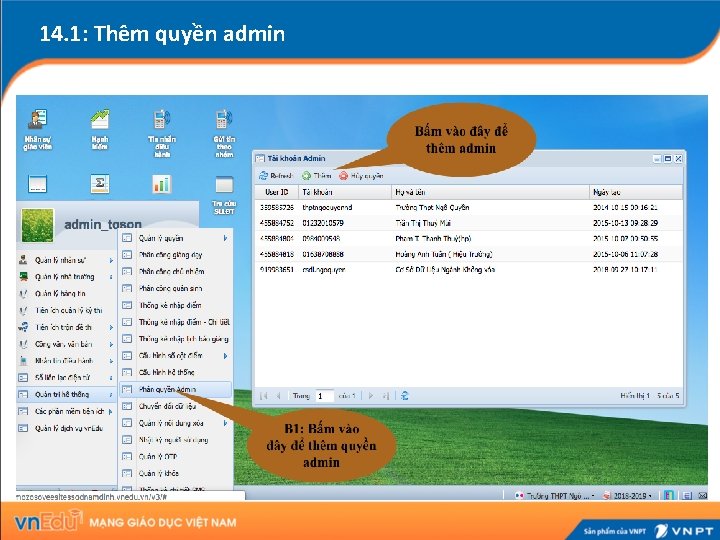Select row Trần Thị Thuý Mai
Screen dimensions: 720x540
coord(468,223)
